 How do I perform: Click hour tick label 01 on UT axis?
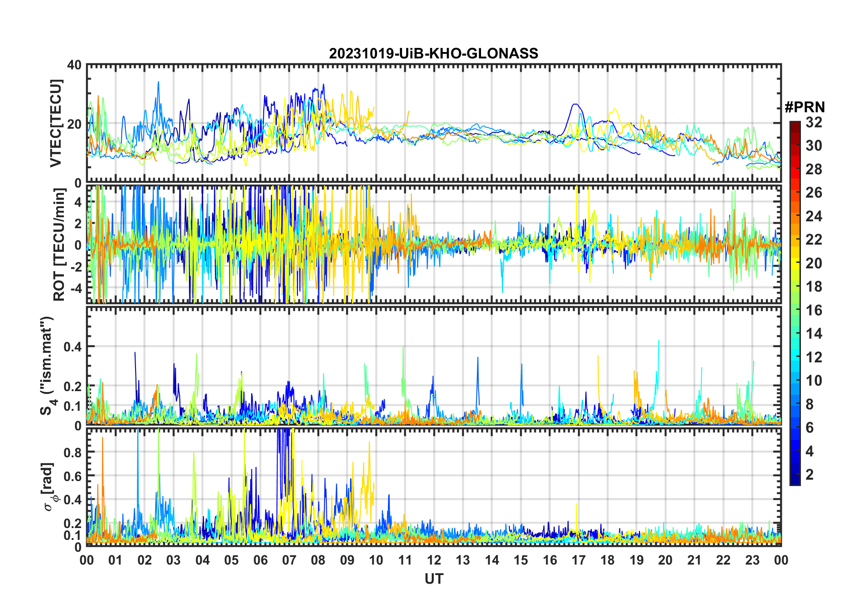(115, 560)
